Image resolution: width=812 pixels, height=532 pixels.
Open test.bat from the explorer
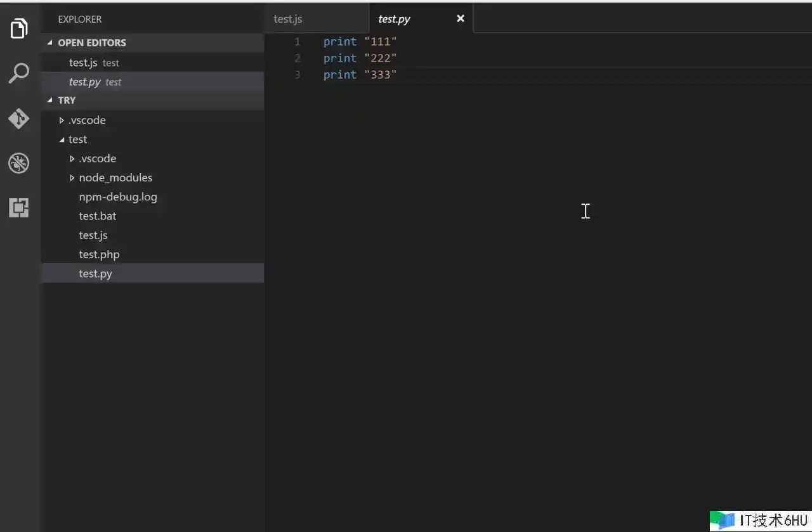tap(97, 216)
